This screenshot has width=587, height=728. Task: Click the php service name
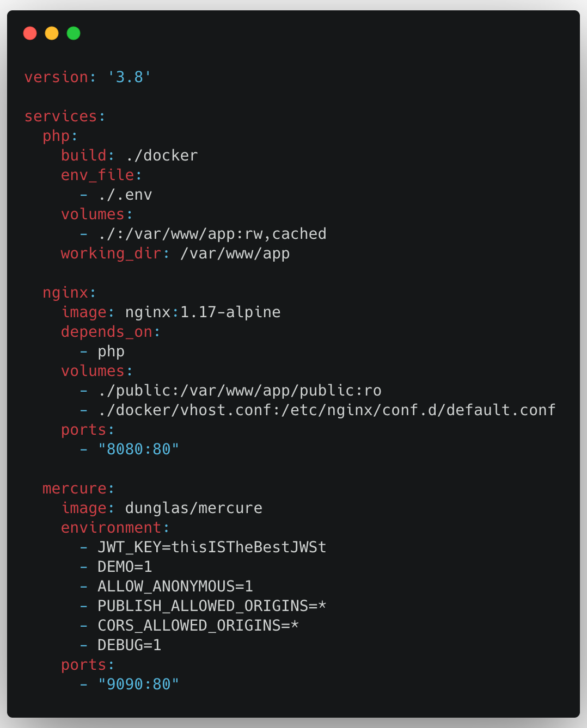click(x=57, y=136)
